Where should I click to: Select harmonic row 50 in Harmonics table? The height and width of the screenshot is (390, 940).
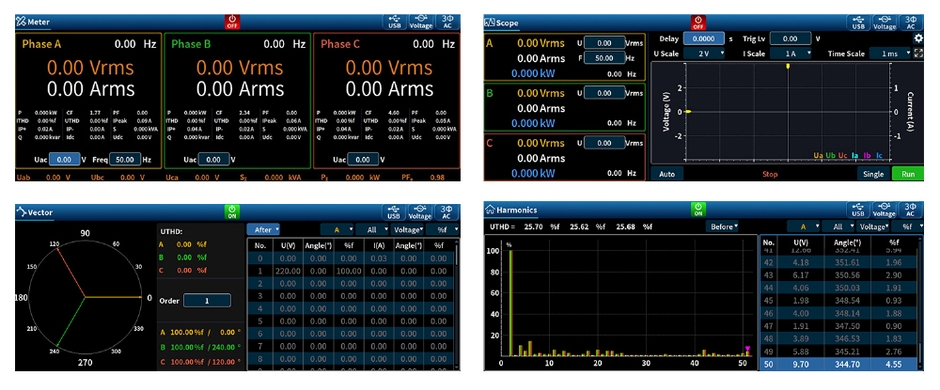pyautogui.click(x=839, y=363)
